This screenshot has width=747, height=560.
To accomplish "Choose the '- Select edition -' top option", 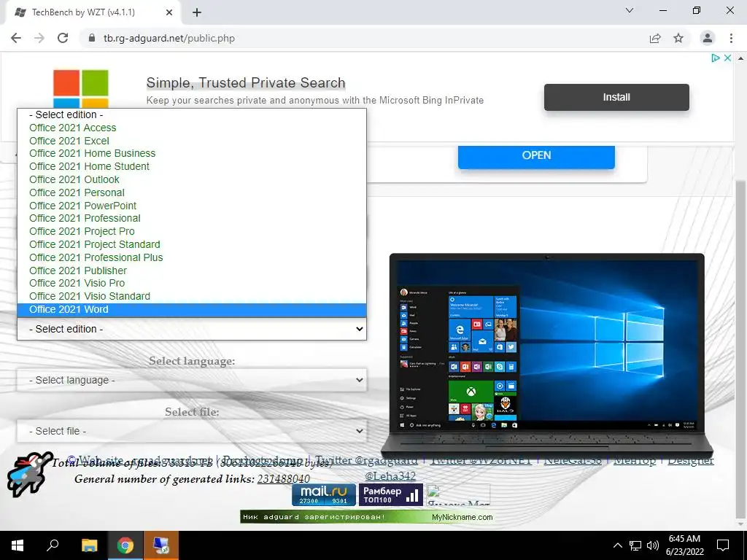I will (192, 114).
